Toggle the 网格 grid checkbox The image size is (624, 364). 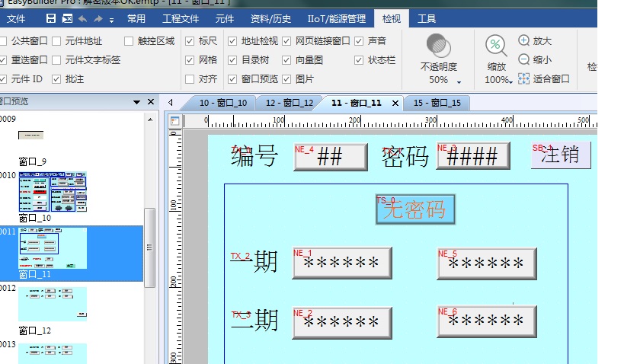click(190, 60)
